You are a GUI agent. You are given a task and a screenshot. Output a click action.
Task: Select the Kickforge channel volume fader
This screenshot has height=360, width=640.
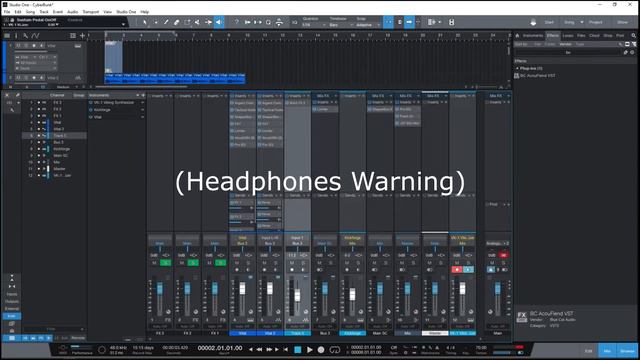(x=352, y=294)
